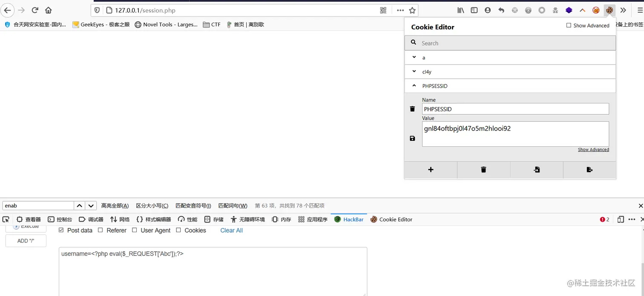This screenshot has height=296, width=644.
Task: Open the Memory devtools tab
Action: click(x=282, y=219)
